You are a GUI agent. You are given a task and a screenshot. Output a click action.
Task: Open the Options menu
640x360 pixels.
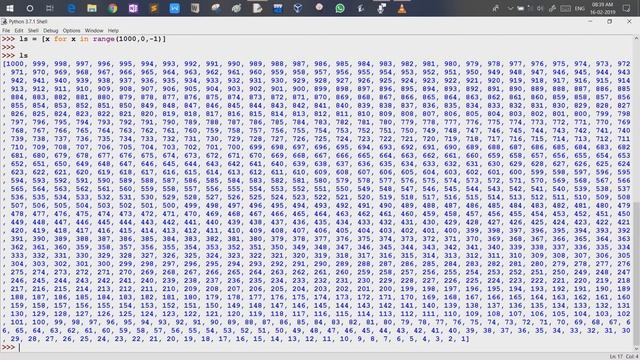coord(71,31)
